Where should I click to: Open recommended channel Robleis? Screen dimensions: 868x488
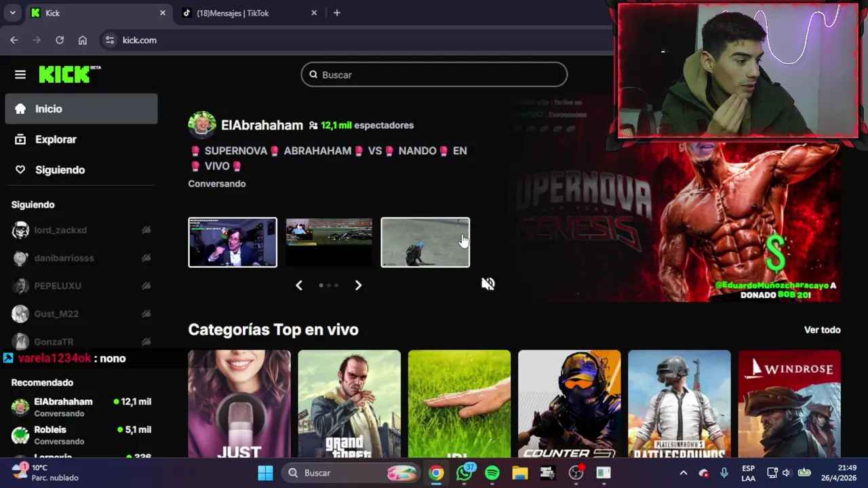tap(81, 434)
